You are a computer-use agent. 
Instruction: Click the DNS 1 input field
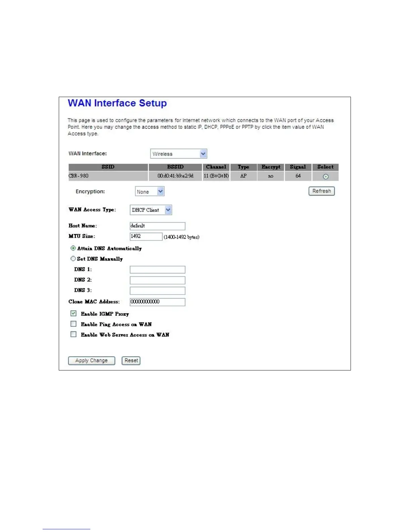pyautogui.click(x=157, y=270)
